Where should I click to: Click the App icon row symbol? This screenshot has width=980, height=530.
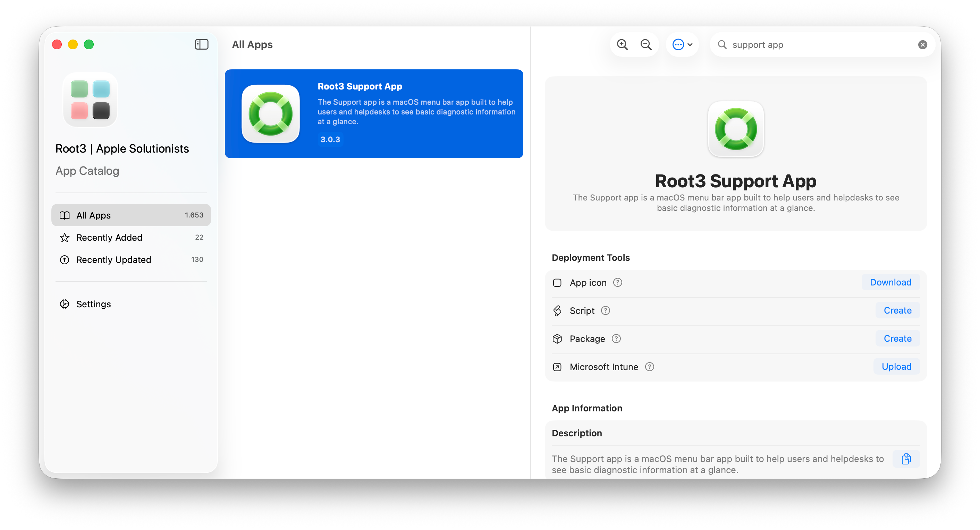pos(557,282)
